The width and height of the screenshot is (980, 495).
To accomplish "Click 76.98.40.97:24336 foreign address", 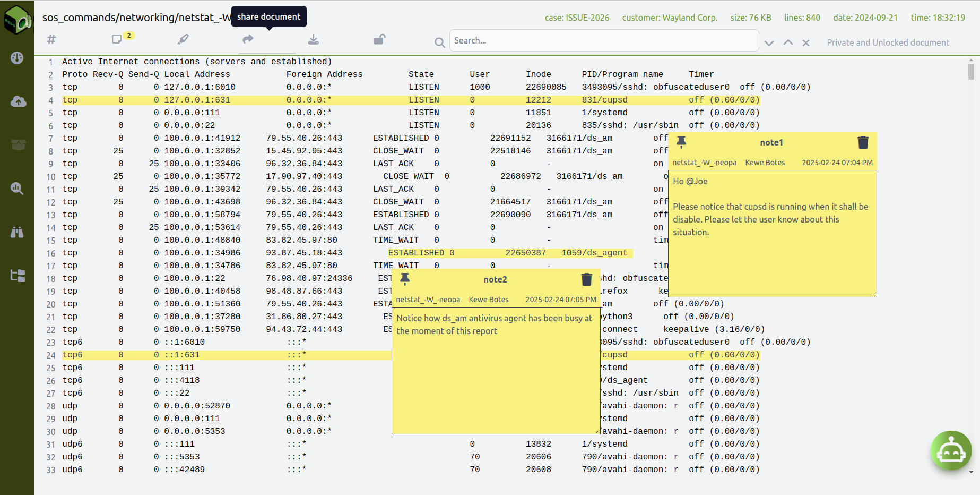I will tap(309, 278).
